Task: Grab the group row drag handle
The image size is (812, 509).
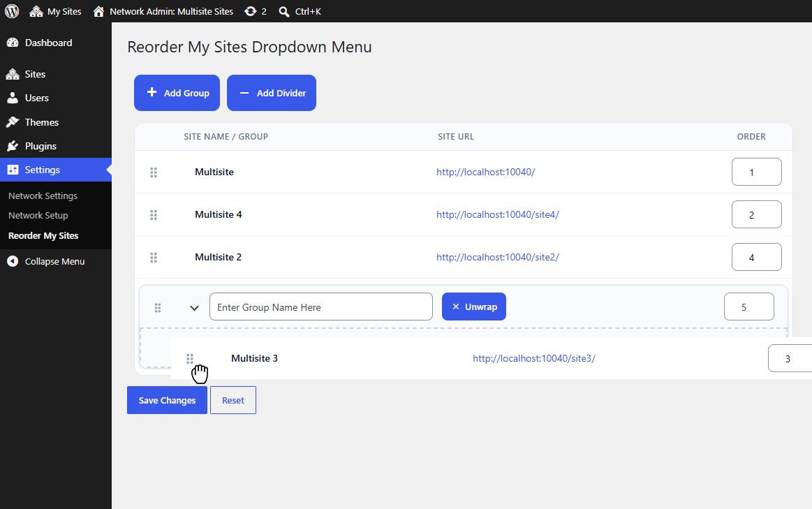Action: [157, 308]
